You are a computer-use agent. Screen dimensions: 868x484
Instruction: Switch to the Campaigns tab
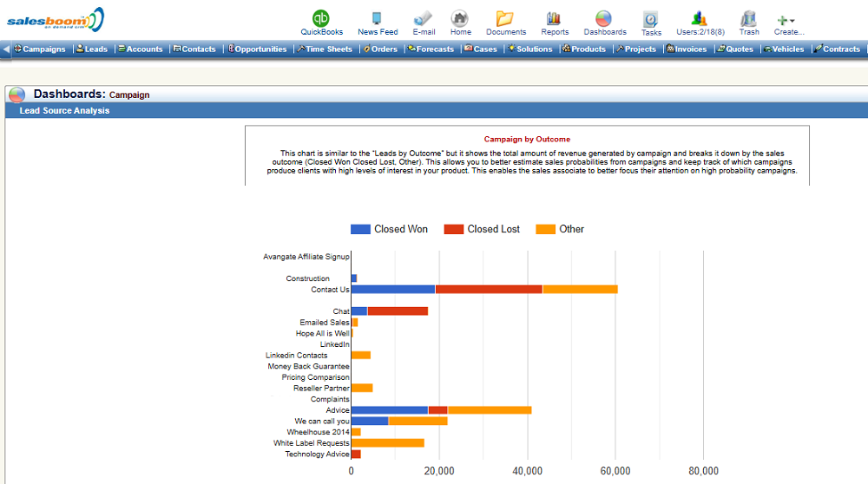[40, 49]
